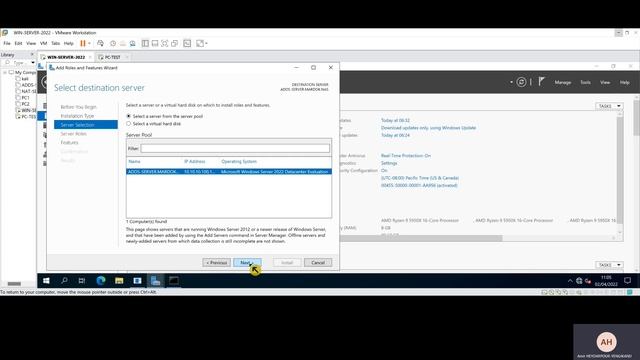Toggle the thumbnail bar icon in VMware toolbar
The width and height of the screenshot is (640, 360).
tap(155, 43)
